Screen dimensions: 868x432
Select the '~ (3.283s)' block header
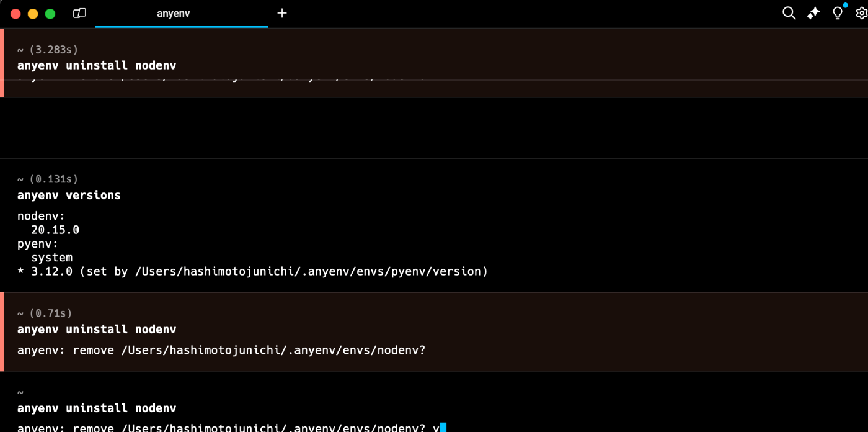pyautogui.click(x=48, y=49)
